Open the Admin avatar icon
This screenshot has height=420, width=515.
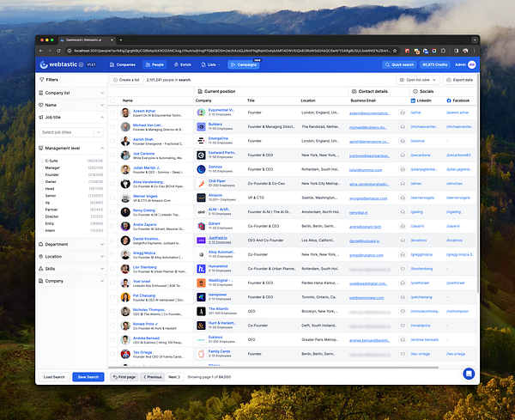tap(471, 64)
